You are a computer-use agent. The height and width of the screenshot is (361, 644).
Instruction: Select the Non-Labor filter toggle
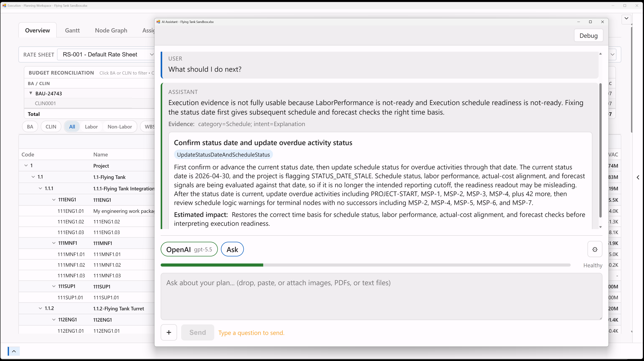pos(120,127)
